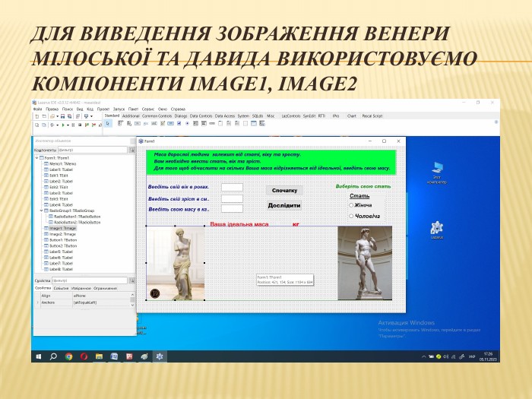Click the components filter input

(92, 150)
